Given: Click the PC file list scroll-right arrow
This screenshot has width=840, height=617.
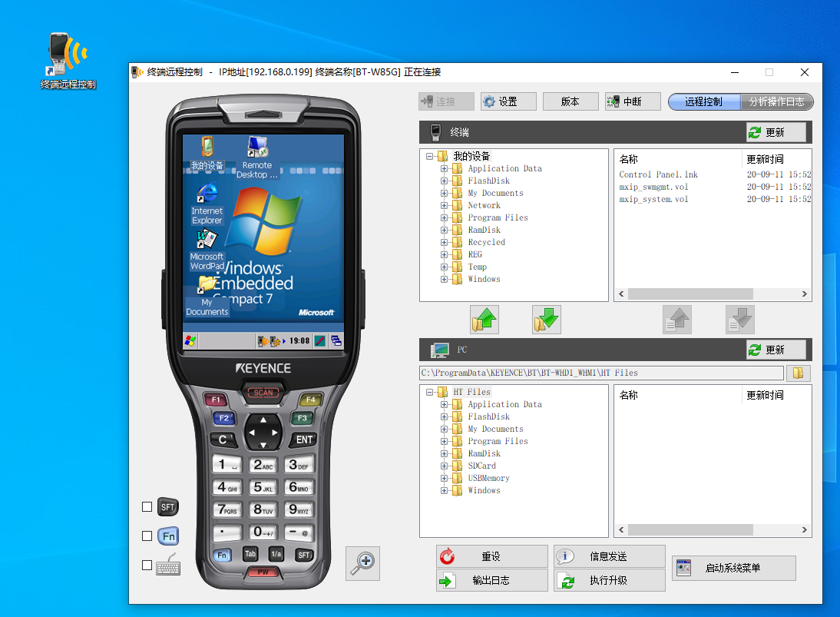Looking at the screenshot, I should [x=804, y=529].
